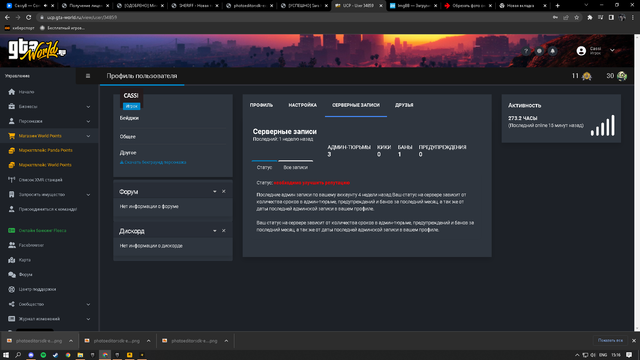This screenshot has width=640, height=360.
Task: Click the Игрок badge under CASSI
Action: pyautogui.click(x=131, y=106)
